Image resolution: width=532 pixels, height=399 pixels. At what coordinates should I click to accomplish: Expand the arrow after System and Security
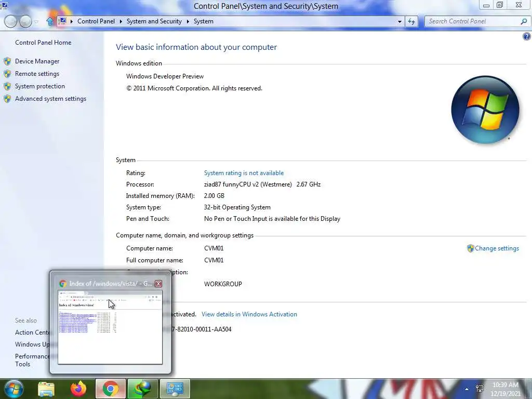[x=188, y=21]
